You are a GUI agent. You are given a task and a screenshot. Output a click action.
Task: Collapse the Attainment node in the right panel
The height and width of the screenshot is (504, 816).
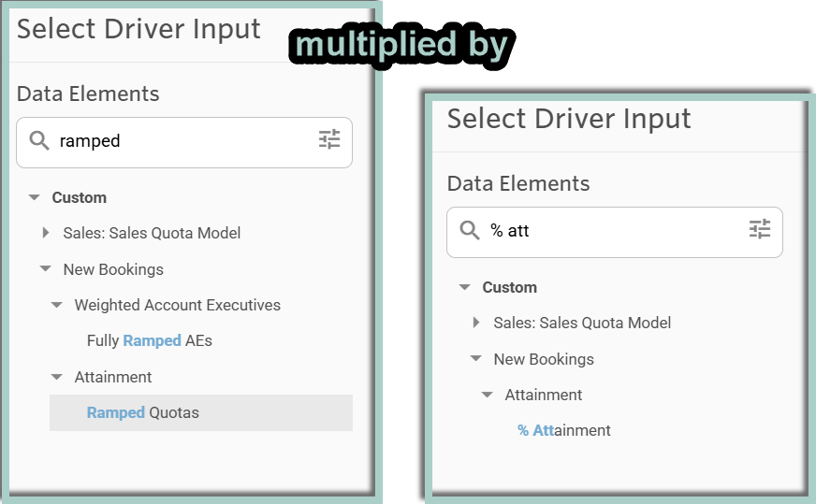[x=488, y=395]
